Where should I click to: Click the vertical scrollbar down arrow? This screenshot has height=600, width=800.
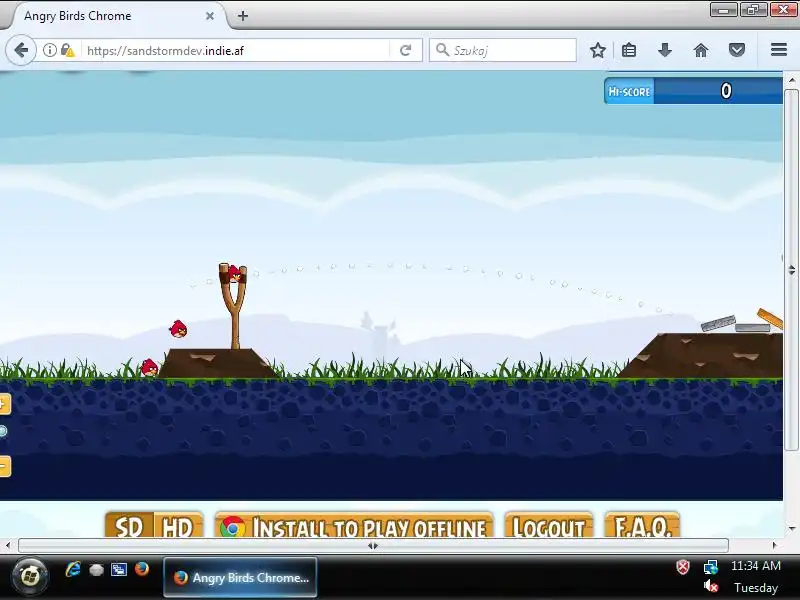pyautogui.click(x=791, y=529)
